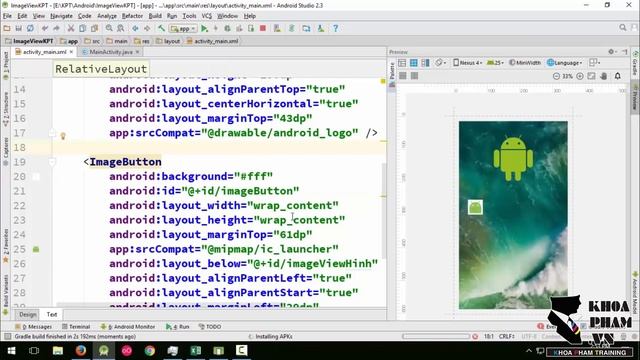The height and width of the screenshot is (360, 640).
Task: Open the Run tool window
Action: 178,327
